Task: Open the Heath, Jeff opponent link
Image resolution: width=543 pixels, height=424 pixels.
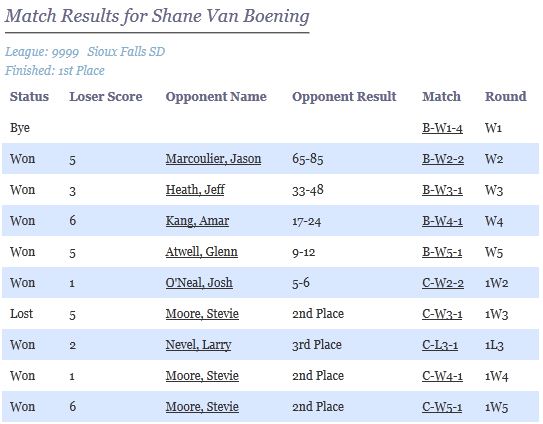Action: (195, 190)
